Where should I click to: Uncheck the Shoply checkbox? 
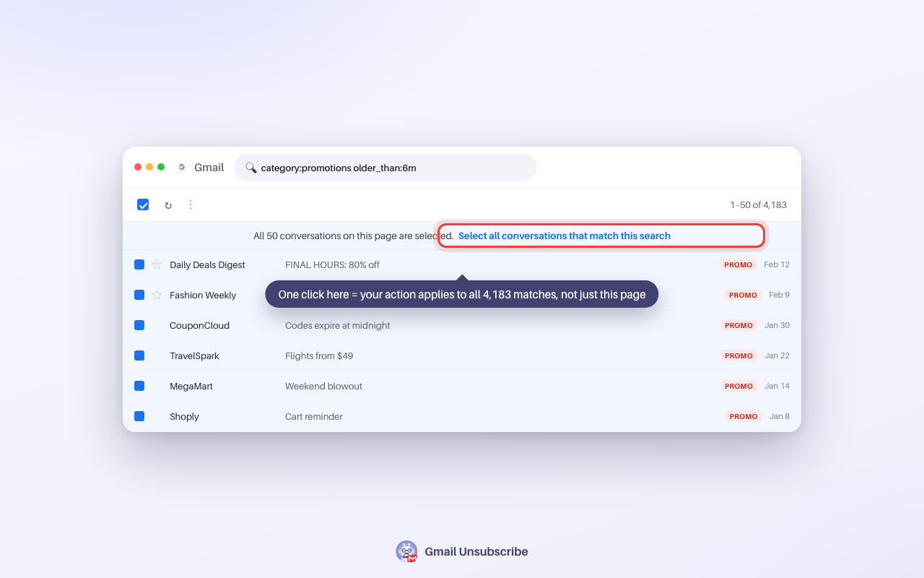pyautogui.click(x=139, y=416)
